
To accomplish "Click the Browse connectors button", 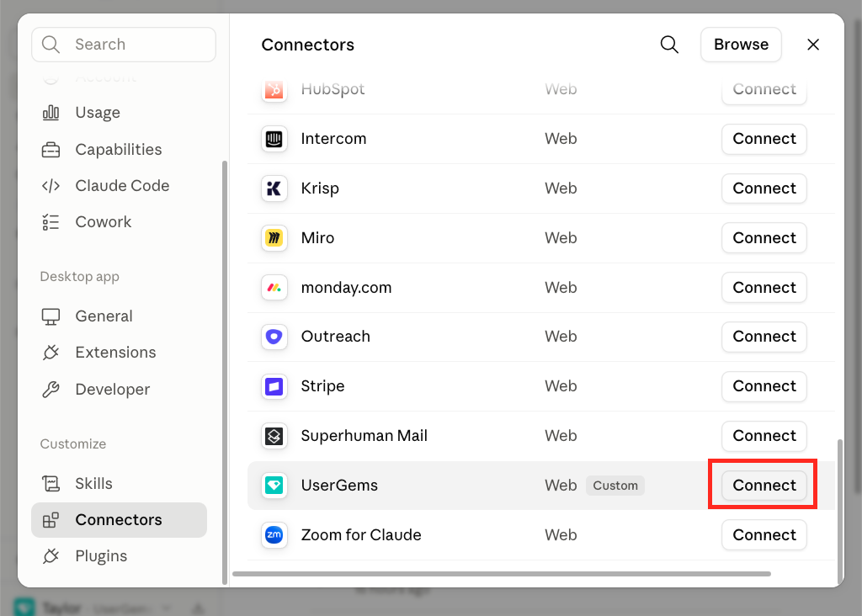I will coord(741,45).
